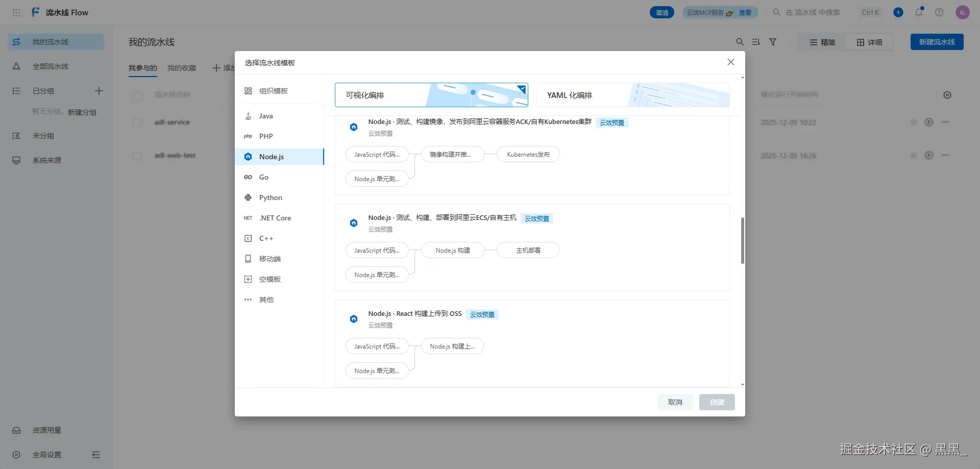Click the Node.js icon of React OSS template
980x469 pixels.
[x=354, y=319]
